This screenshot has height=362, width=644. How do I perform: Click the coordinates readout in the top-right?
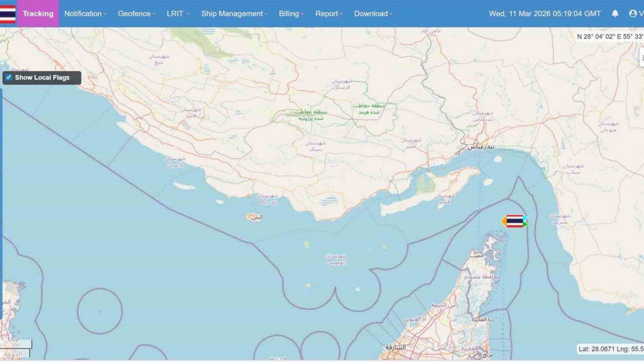(608, 36)
